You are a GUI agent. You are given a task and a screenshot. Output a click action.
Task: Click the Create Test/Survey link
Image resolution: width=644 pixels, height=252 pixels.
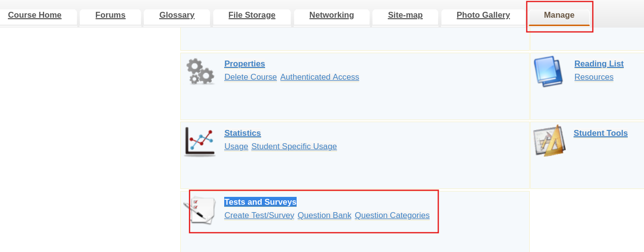259,216
